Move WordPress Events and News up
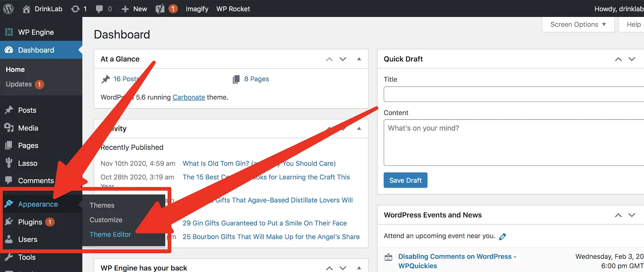 tap(618, 215)
